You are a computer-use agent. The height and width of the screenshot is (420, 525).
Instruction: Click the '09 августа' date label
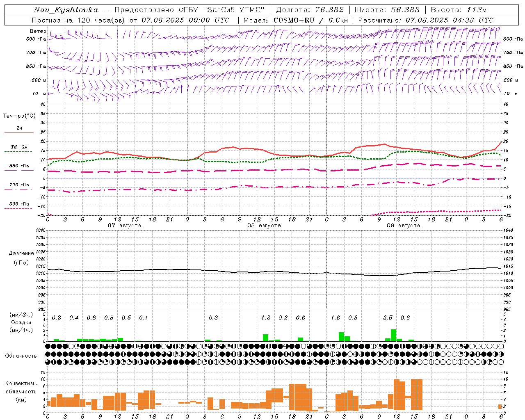click(404, 226)
